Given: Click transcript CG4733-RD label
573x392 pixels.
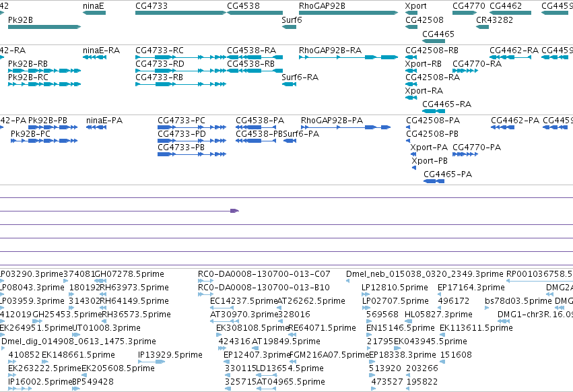Looking at the screenshot, I should 160,63.
